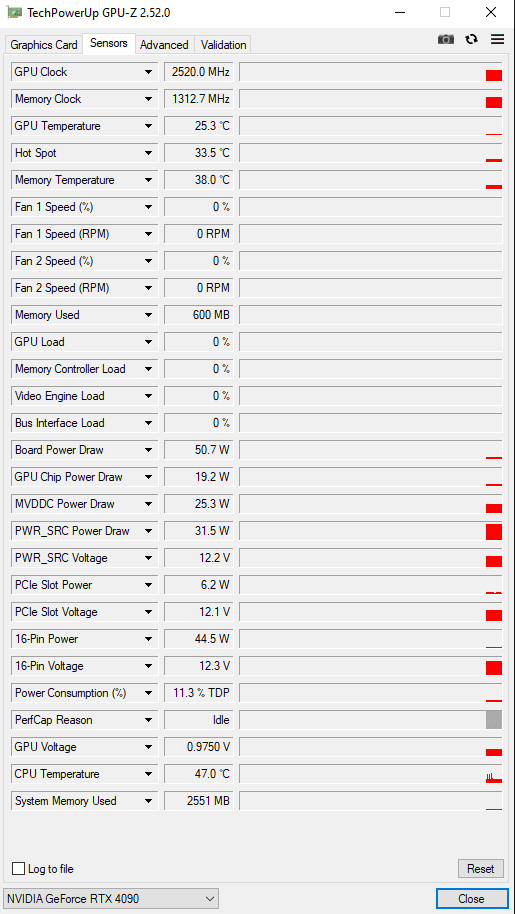Open the hamburger menu icon
515x914 pixels.
point(497,40)
